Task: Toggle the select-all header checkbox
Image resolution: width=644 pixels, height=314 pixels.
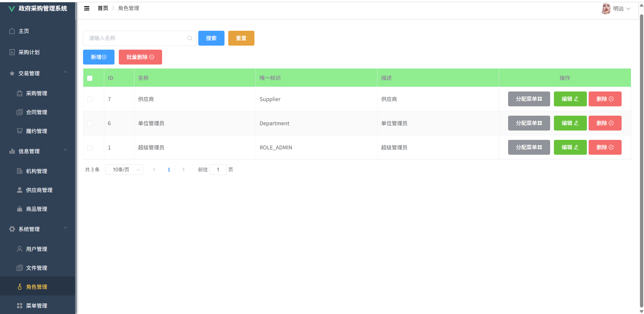Action: pyautogui.click(x=90, y=78)
